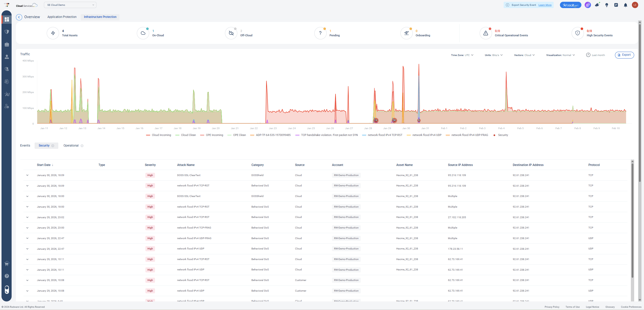The width and height of the screenshot is (644, 310).
Task: Open the Time Zone UTC dropdown
Action: tap(462, 55)
